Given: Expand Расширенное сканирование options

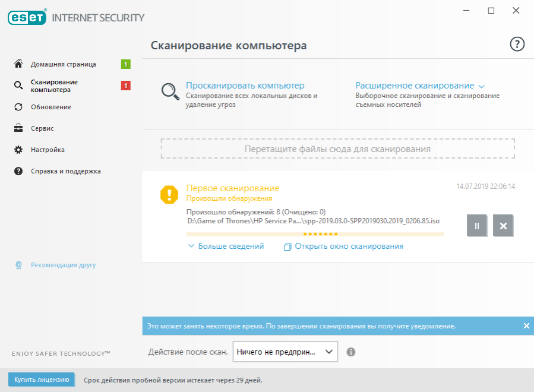Looking at the screenshot, I should [x=415, y=86].
